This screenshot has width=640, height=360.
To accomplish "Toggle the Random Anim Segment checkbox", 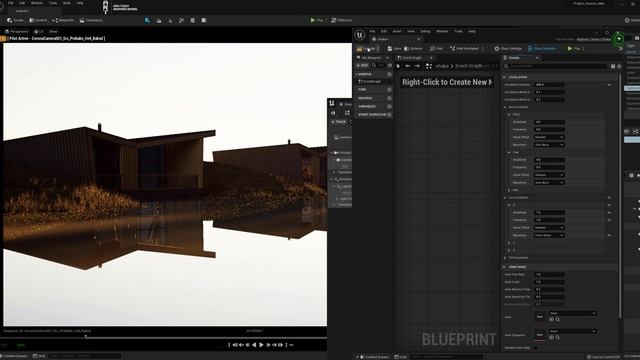I will coord(536,348).
